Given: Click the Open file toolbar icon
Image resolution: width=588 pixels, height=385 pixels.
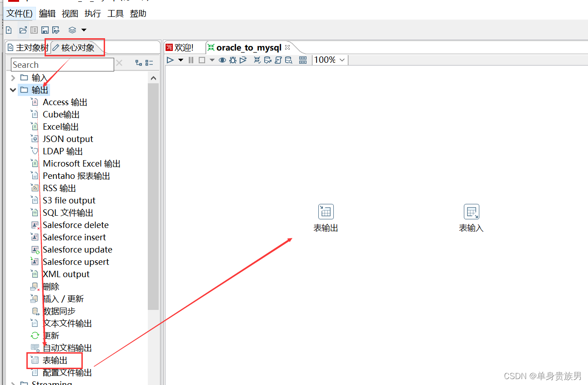Looking at the screenshot, I should [x=23, y=30].
